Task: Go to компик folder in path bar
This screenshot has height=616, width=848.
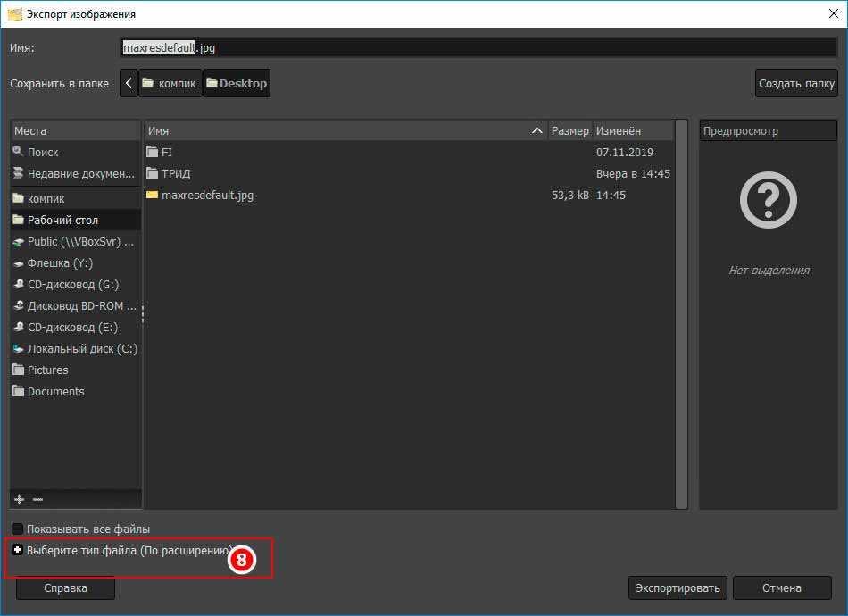Action: tap(170, 84)
